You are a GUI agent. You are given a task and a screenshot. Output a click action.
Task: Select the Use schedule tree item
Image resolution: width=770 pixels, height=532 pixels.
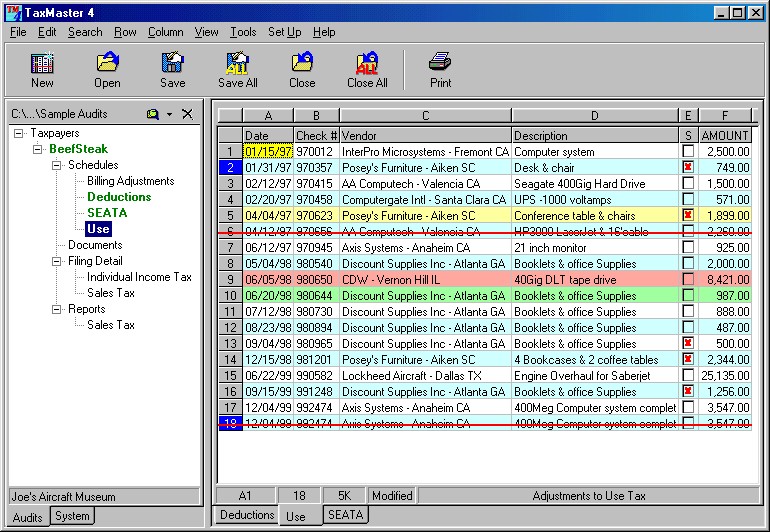point(98,229)
